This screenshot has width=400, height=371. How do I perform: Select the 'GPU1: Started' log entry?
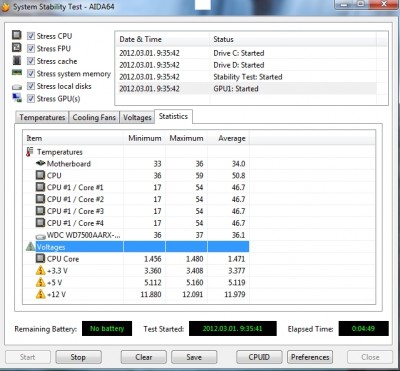point(246,89)
